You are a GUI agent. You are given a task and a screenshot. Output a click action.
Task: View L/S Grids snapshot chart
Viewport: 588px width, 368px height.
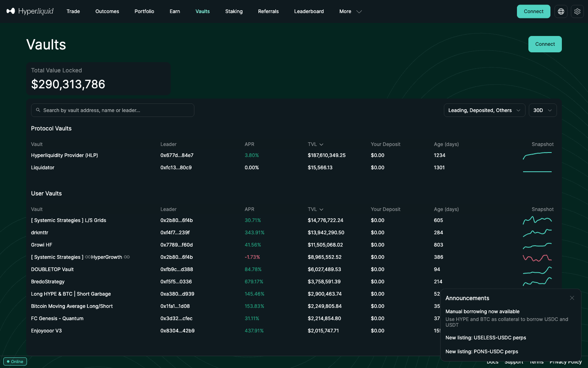(537, 220)
